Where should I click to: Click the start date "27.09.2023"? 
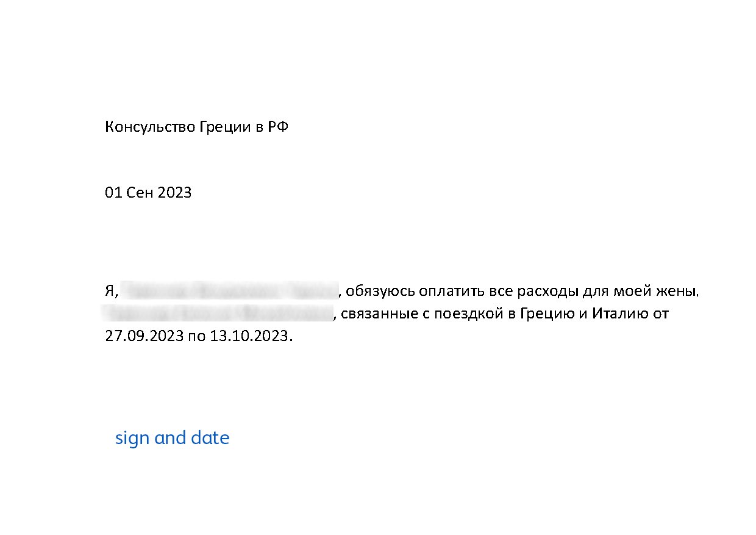tap(144, 337)
